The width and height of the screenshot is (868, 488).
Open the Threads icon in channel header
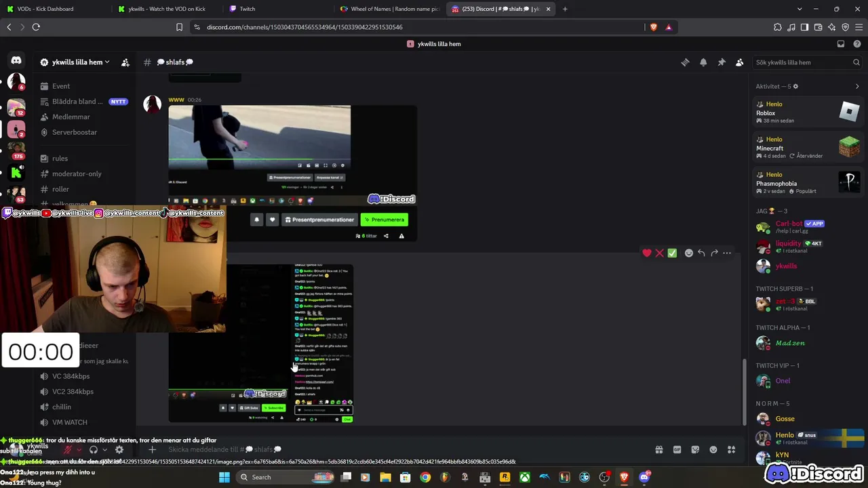(x=685, y=62)
